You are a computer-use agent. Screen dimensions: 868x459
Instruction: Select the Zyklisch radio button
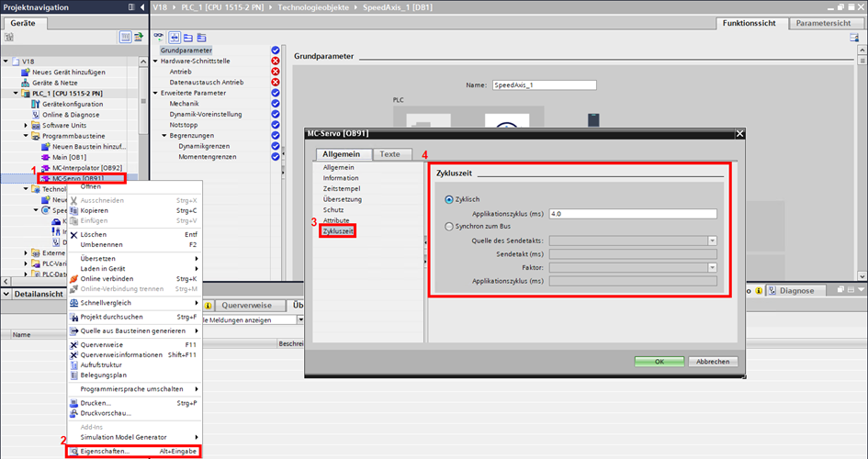(x=449, y=199)
